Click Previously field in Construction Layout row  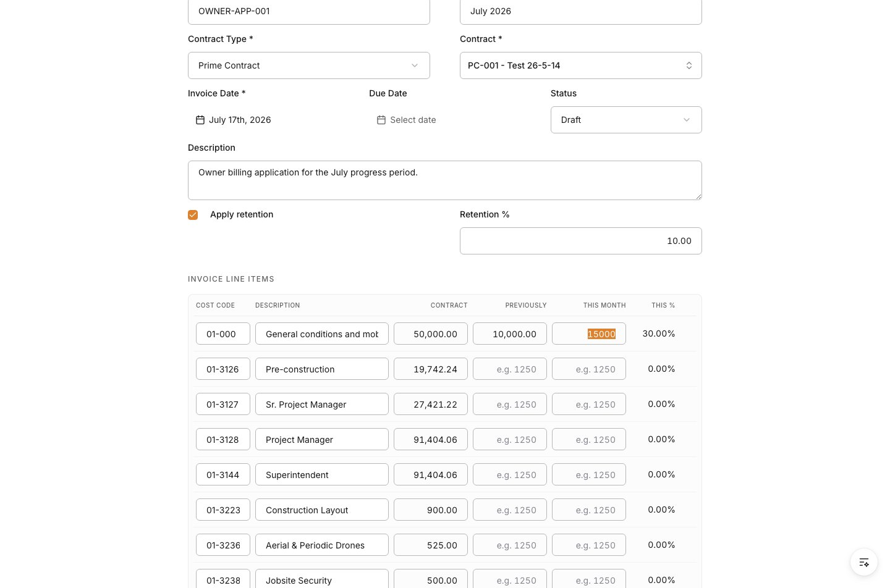[510, 510]
